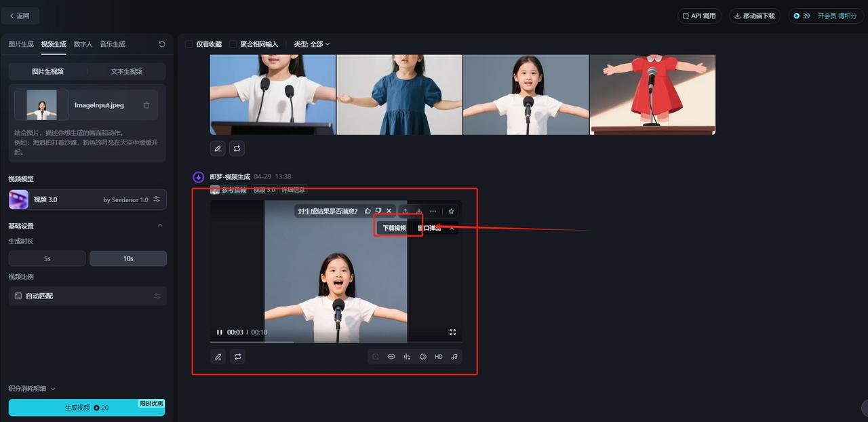Delete ImageInput.jpeg using the trash icon
This screenshot has width=868, height=422.
pos(146,105)
